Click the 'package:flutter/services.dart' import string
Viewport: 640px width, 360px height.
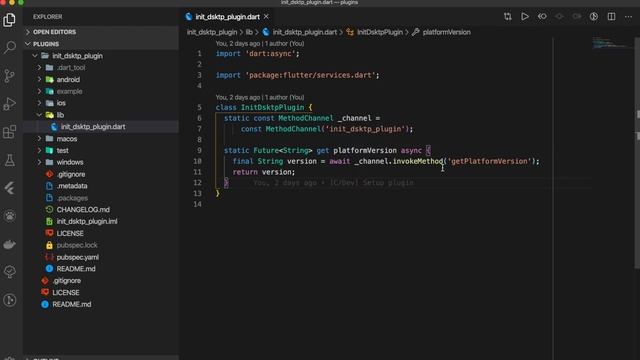click(x=312, y=75)
